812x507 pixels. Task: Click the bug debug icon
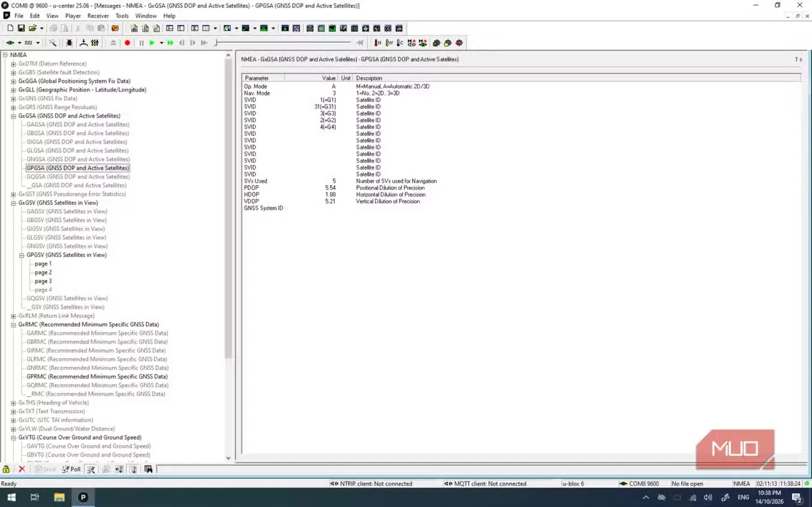coord(69,43)
